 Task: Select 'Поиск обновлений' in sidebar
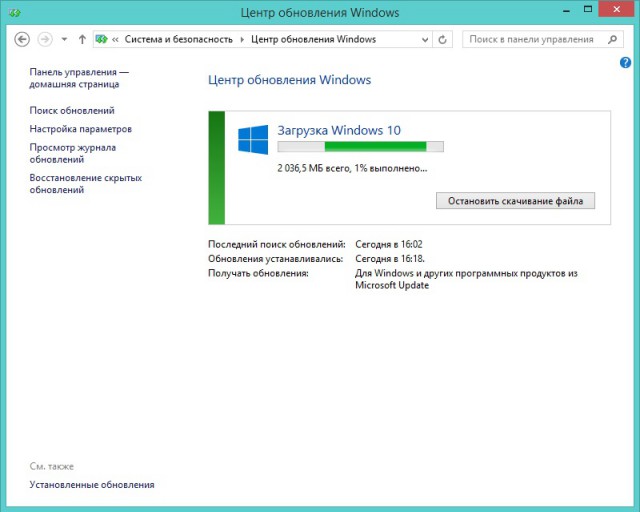pyautogui.click(x=72, y=110)
